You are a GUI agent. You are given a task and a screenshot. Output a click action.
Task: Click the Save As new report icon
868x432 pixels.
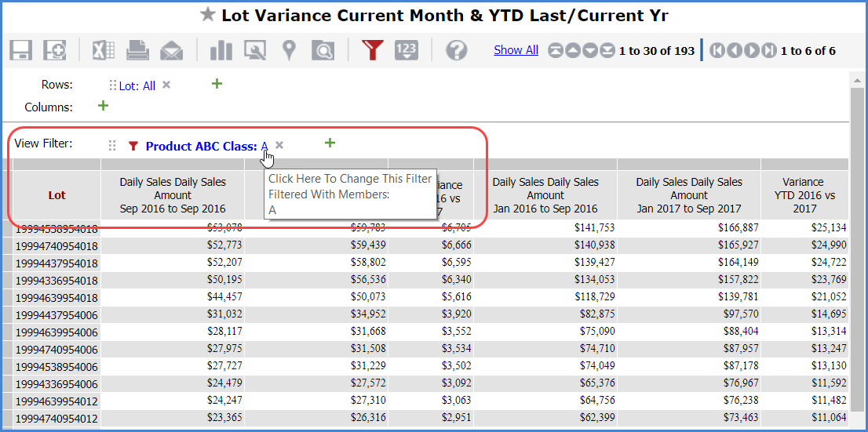tap(55, 50)
